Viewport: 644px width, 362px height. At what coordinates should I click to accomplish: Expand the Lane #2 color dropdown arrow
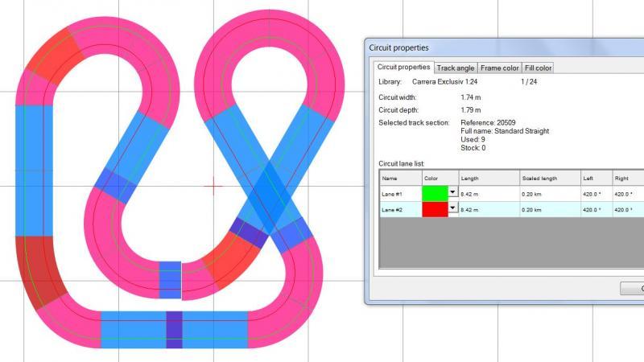pyautogui.click(x=452, y=208)
